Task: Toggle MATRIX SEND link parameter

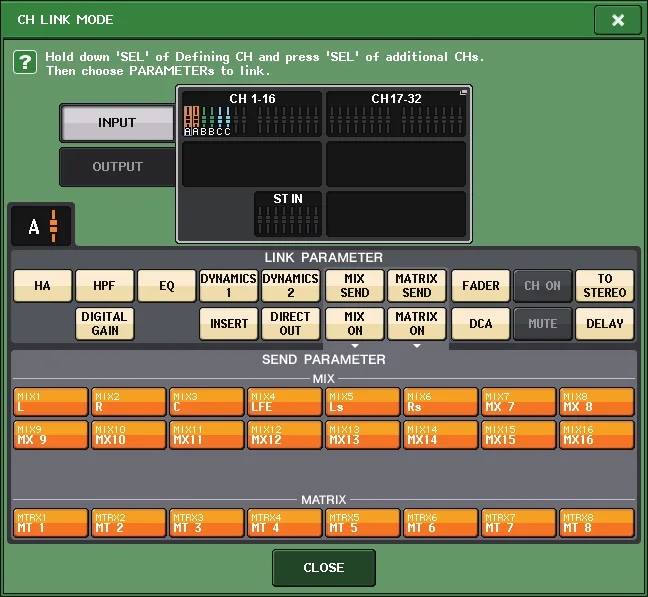Action: click(x=417, y=286)
